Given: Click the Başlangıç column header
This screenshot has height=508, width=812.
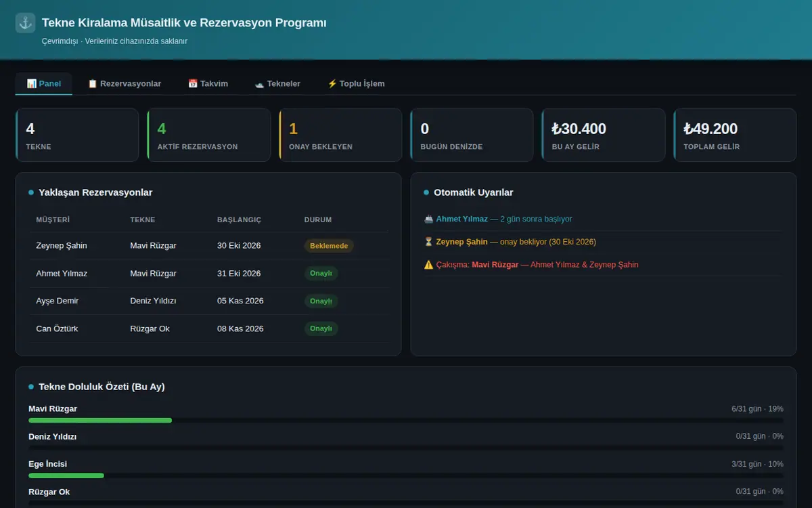Looking at the screenshot, I should coord(239,220).
